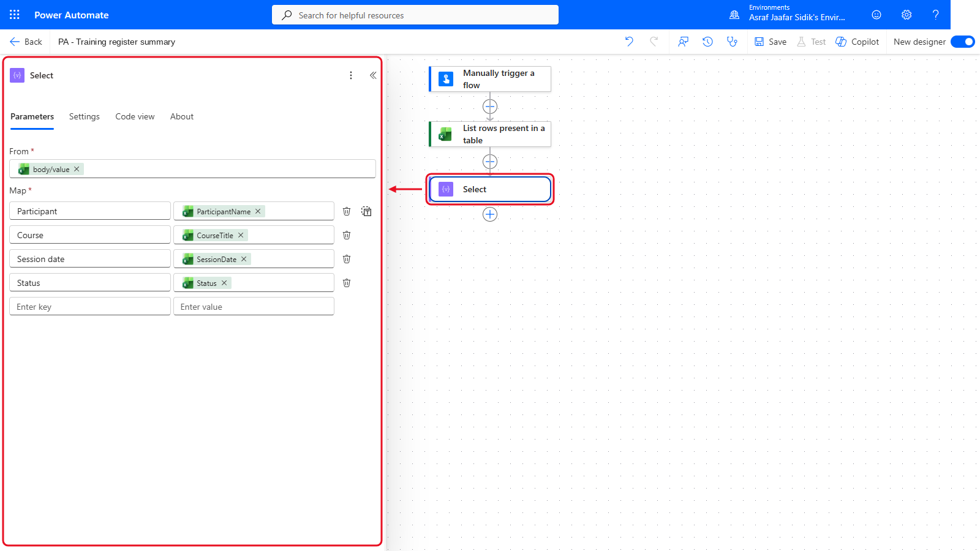This screenshot has height=551, width=980.
Task: Select the Parameters tab
Action: [x=32, y=116]
